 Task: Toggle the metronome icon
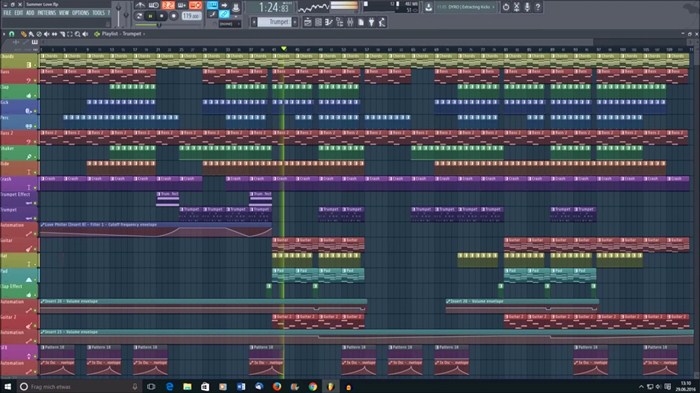[140, 5]
